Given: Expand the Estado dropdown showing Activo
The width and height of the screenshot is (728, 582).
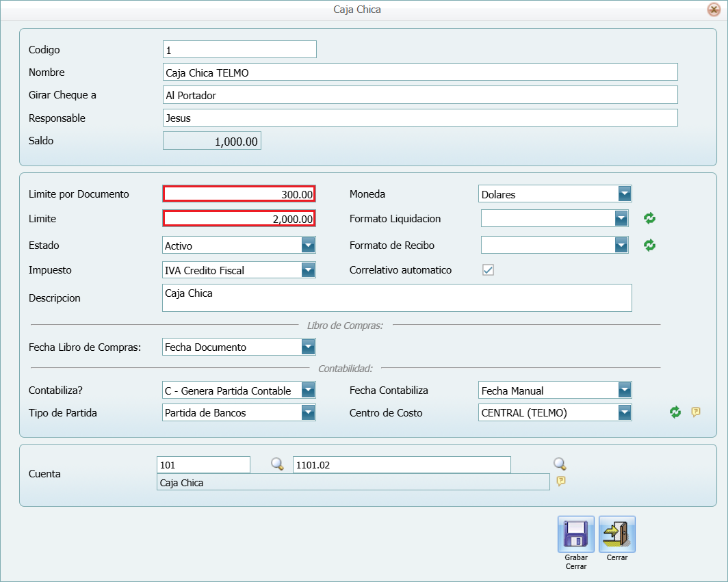Looking at the screenshot, I should pos(308,245).
